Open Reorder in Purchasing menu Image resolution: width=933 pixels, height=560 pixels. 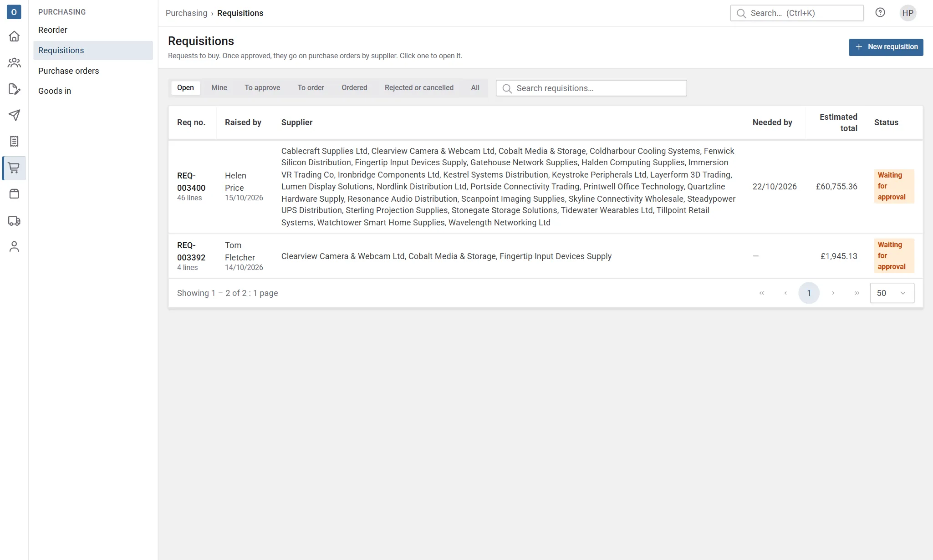93,30
